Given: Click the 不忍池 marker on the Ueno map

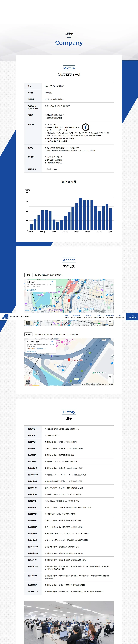Looking at the screenshot, I should (42, 295).
